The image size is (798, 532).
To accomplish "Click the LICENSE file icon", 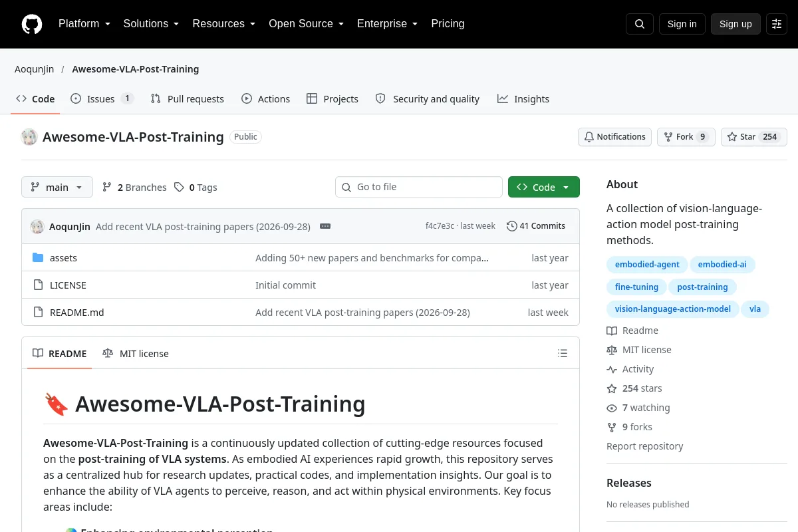I will (38, 285).
